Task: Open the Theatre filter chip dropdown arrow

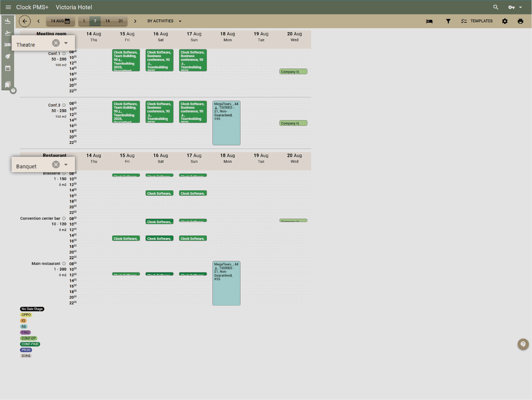Action: pos(66,43)
